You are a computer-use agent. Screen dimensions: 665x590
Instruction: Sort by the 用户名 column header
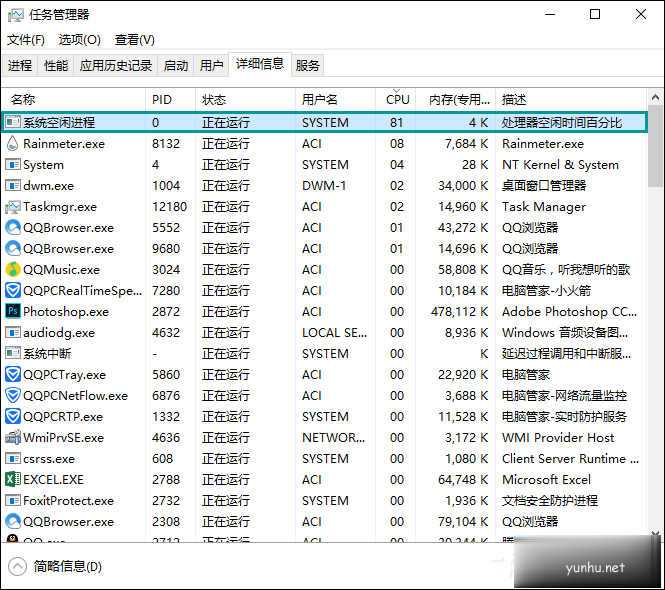click(335, 100)
